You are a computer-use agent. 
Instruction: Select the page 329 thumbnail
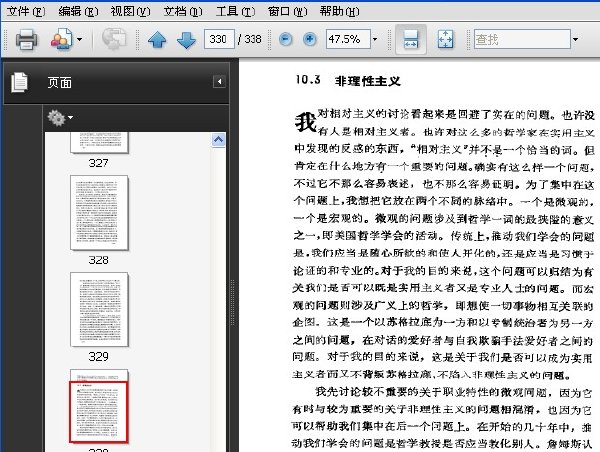point(99,309)
